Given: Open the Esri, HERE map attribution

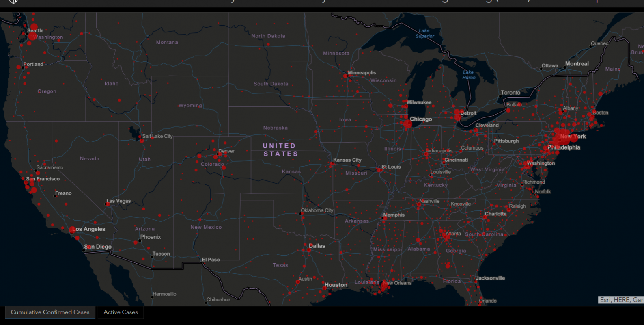Looking at the screenshot, I should (621, 300).
